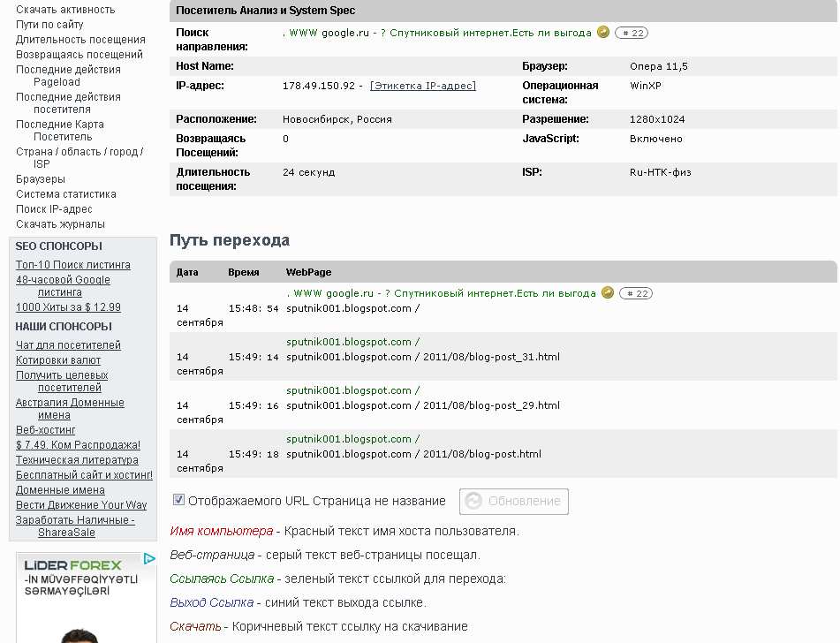This screenshot has height=643, width=840.
Task: Open Последние действия посетителя
Action: tap(68, 102)
